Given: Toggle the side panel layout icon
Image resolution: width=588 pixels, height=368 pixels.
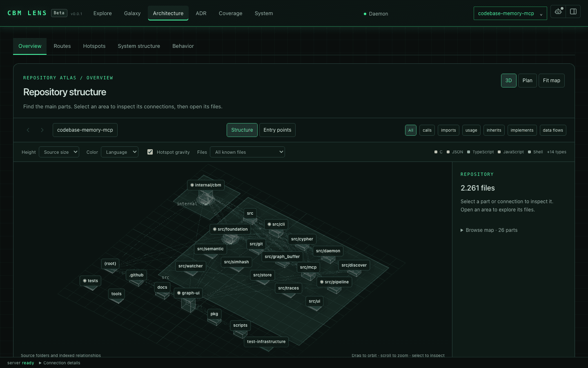Looking at the screenshot, I should pyautogui.click(x=573, y=11).
